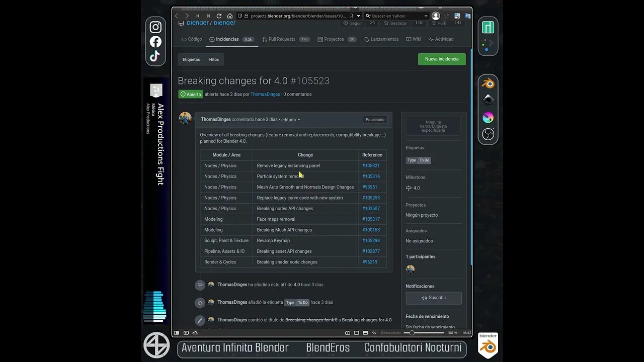This screenshot has height=362, width=644.
Task: Capture page screenshot from status bar
Action: [348, 333]
